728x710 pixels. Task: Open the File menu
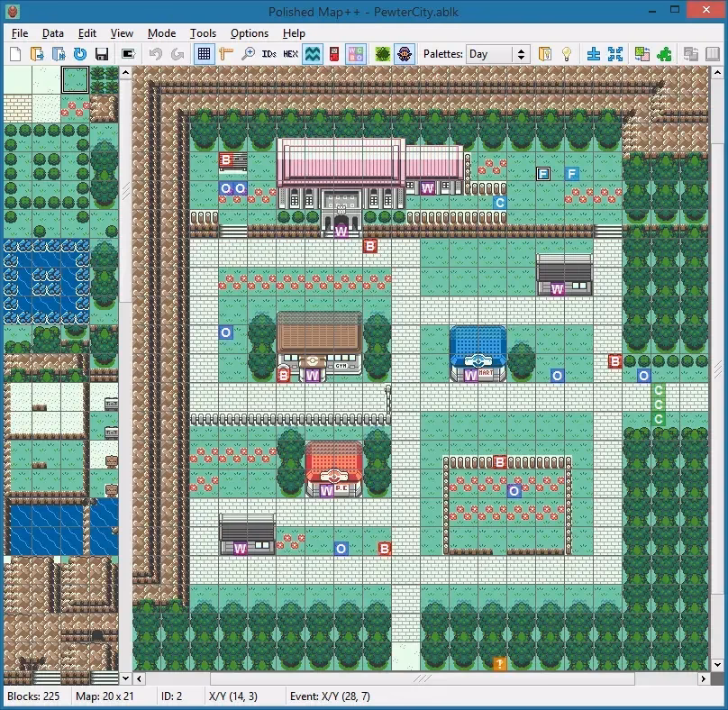20,33
